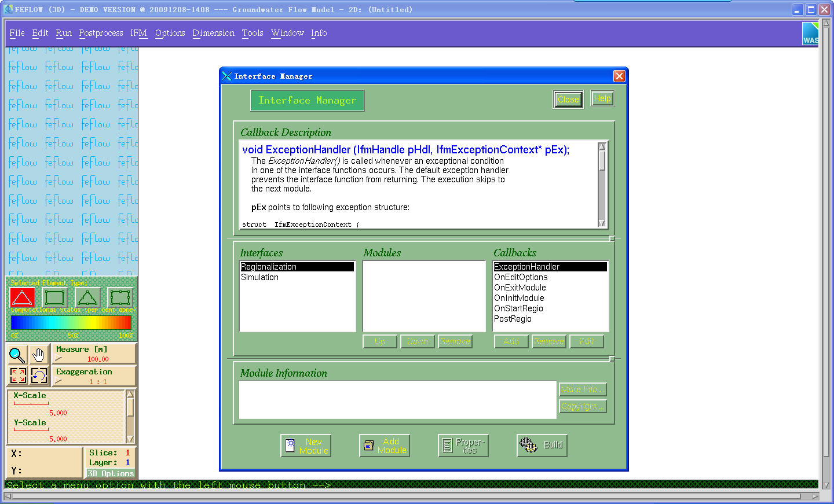Click Edit under the Callbacks list

tap(587, 341)
